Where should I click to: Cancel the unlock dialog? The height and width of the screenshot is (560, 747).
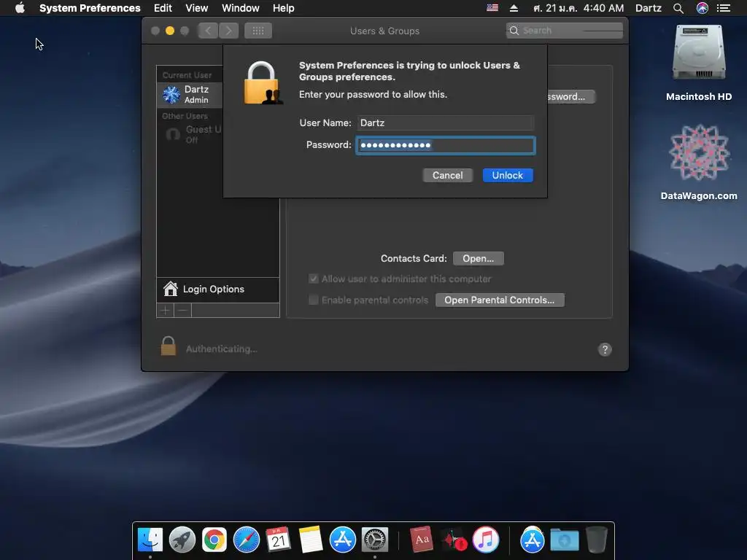447,175
